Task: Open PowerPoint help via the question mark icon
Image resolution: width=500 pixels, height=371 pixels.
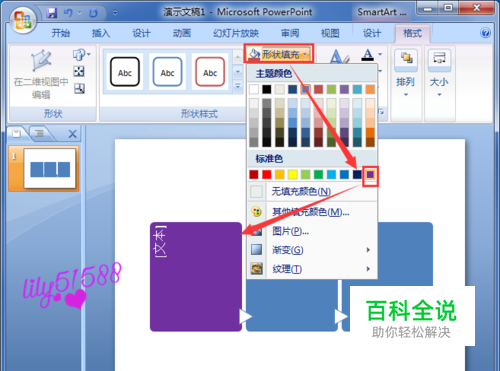Action: (485, 33)
